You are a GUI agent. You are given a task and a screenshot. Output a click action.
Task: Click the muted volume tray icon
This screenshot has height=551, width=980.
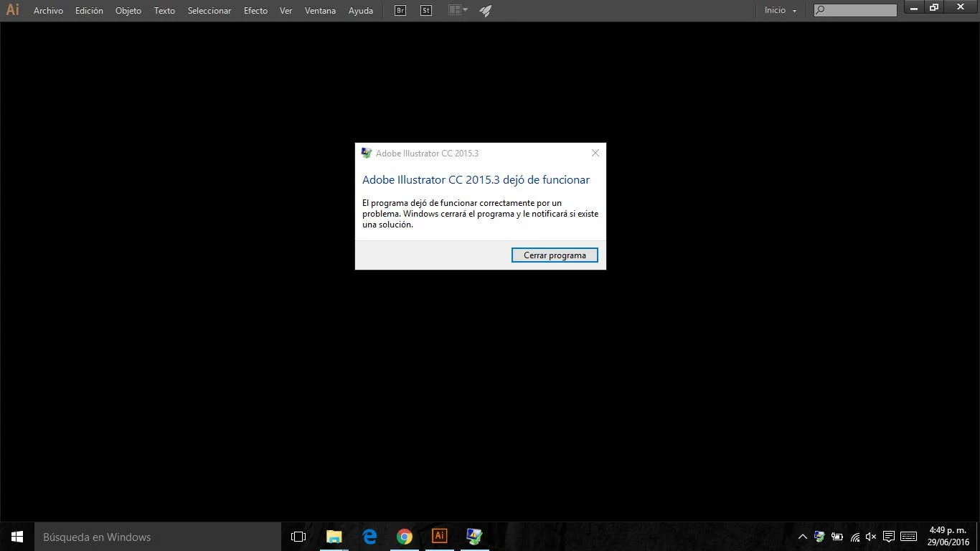pos(871,537)
